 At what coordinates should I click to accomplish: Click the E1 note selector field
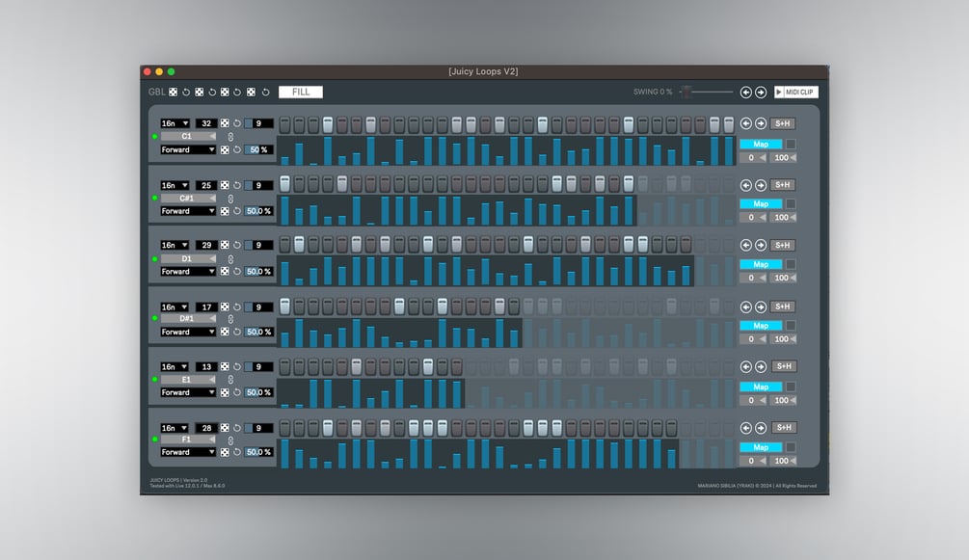click(188, 380)
